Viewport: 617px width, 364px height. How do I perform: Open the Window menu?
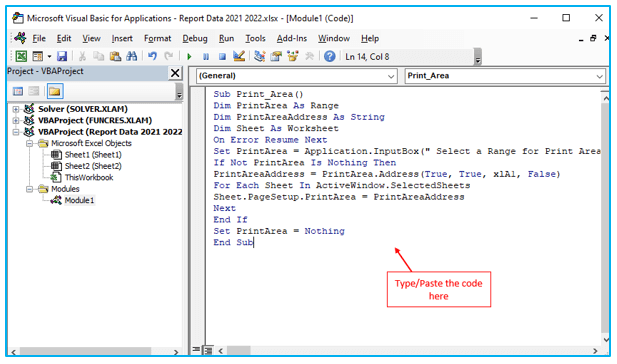click(334, 39)
